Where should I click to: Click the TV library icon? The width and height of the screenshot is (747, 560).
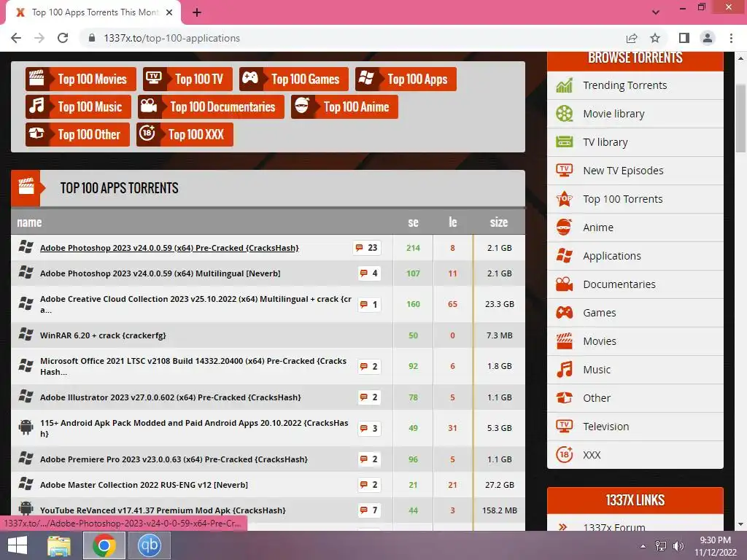click(x=565, y=142)
